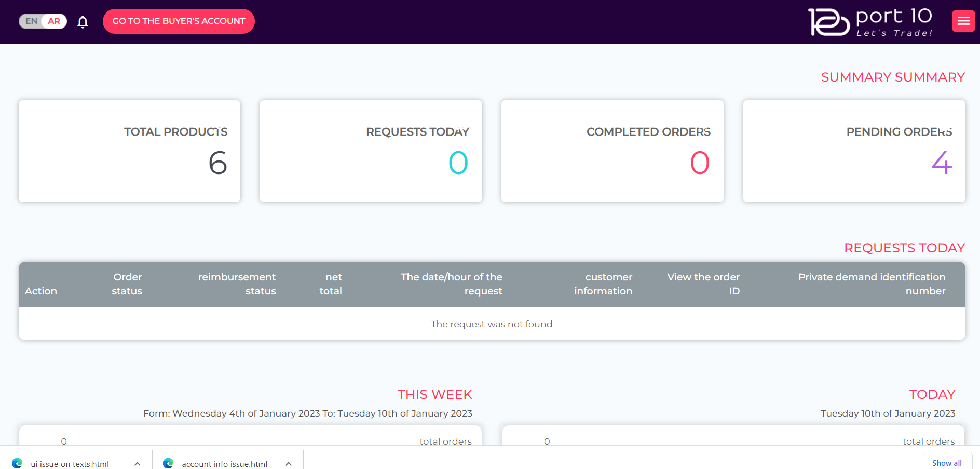
Task: Expand options for ui issue on texts.html
Action: click(x=137, y=464)
